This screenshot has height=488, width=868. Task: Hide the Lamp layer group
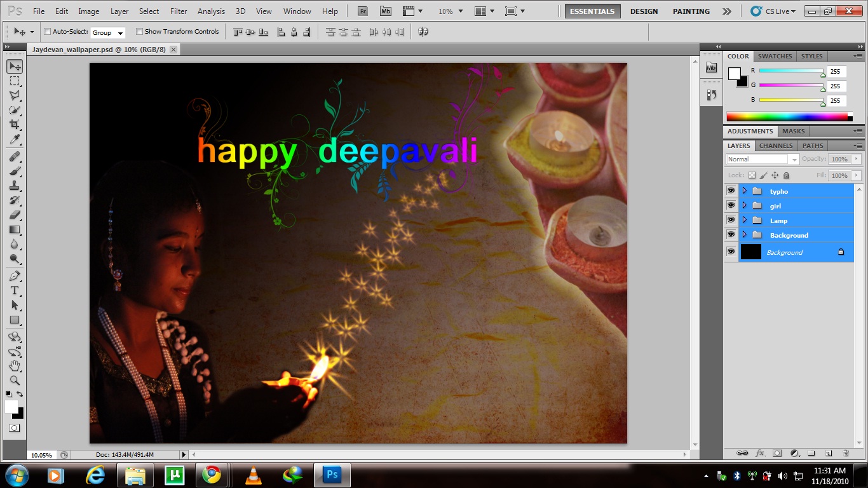(x=731, y=220)
